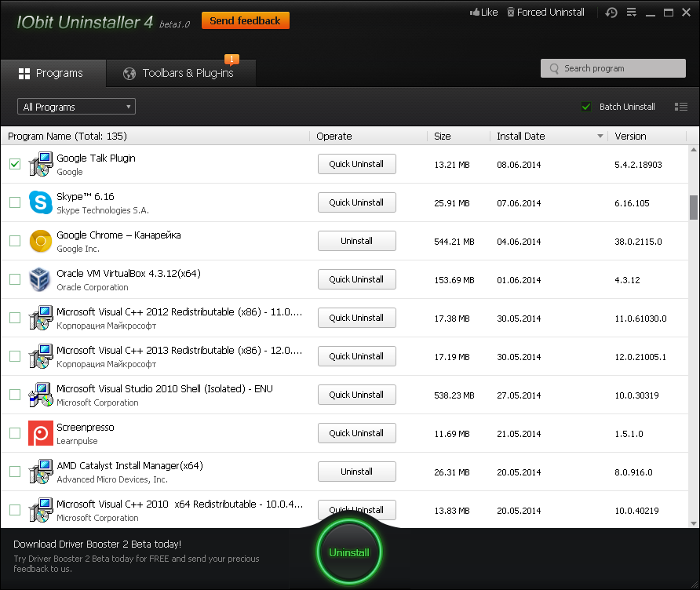This screenshot has width=700, height=590.
Task: Quick Uninstall Oracle VM VirtualBox
Action: click(357, 279)
